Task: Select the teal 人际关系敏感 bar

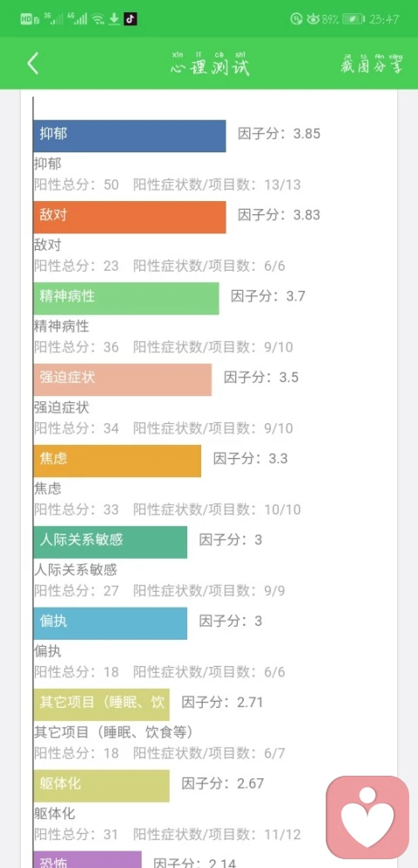Action: point(111,542)
